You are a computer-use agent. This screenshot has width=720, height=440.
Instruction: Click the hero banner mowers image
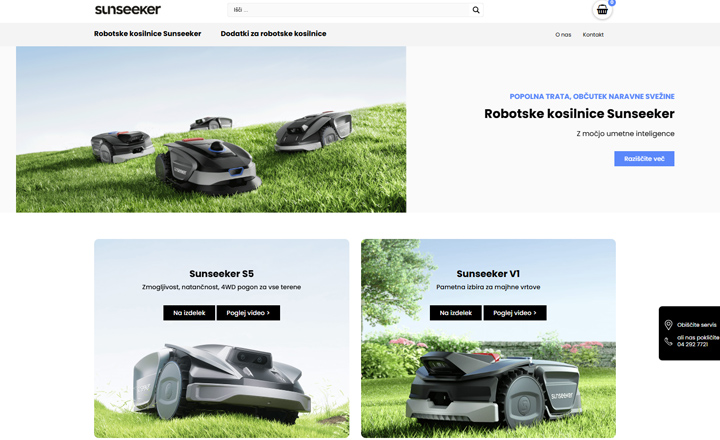tap(211, 129)
